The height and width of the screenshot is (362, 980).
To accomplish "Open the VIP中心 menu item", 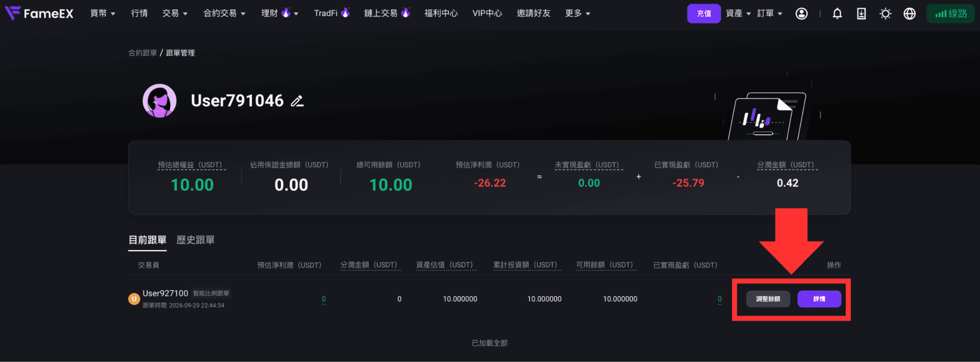I will click(x=487, y=13).
